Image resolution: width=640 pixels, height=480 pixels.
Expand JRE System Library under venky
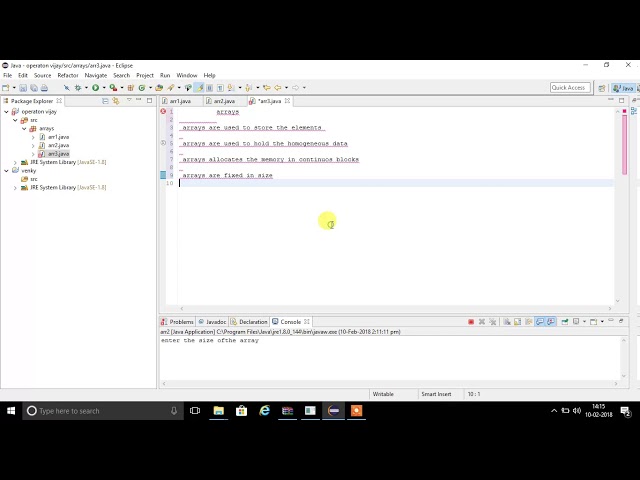[x=15, y=188]
